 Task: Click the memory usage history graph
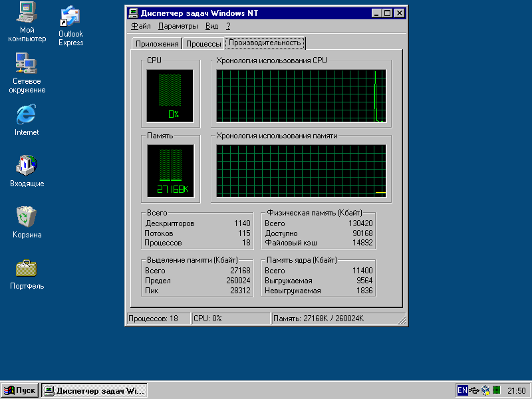tap(301, 171)
